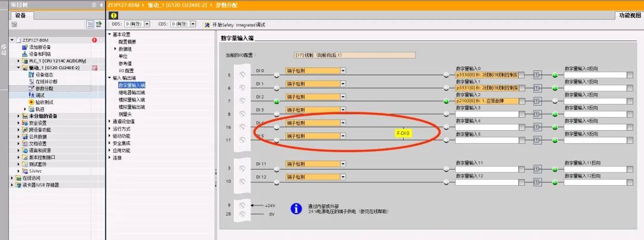Click the inverter block for digital input 2
The height and width of the screenshot is (240, 644).
537,101
